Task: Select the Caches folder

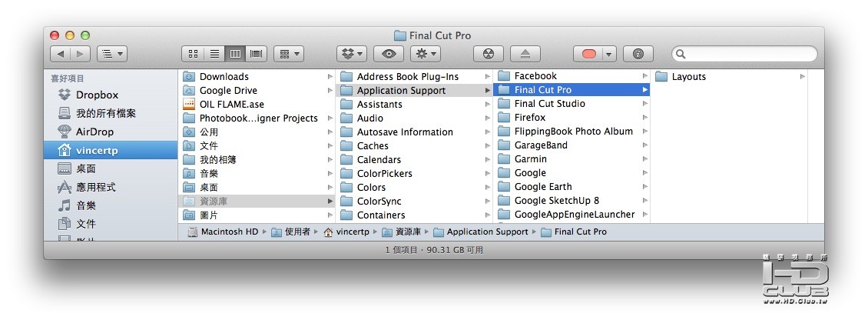Action: tap(414, 146)
